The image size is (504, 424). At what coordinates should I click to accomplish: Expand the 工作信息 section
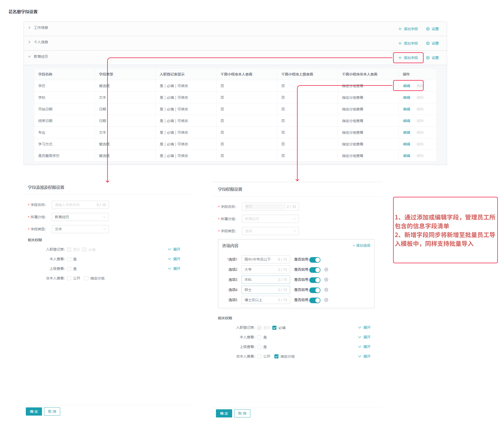click(29, 28)
